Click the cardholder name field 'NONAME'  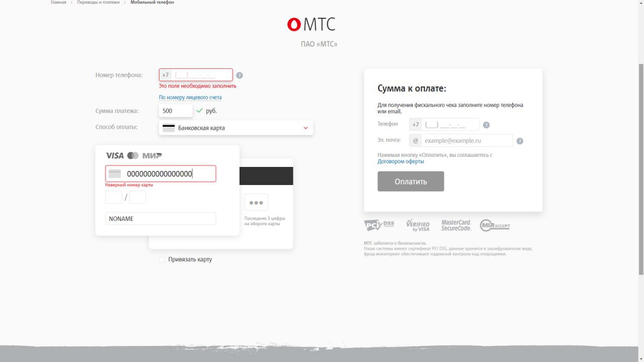(x=160, y=219)
